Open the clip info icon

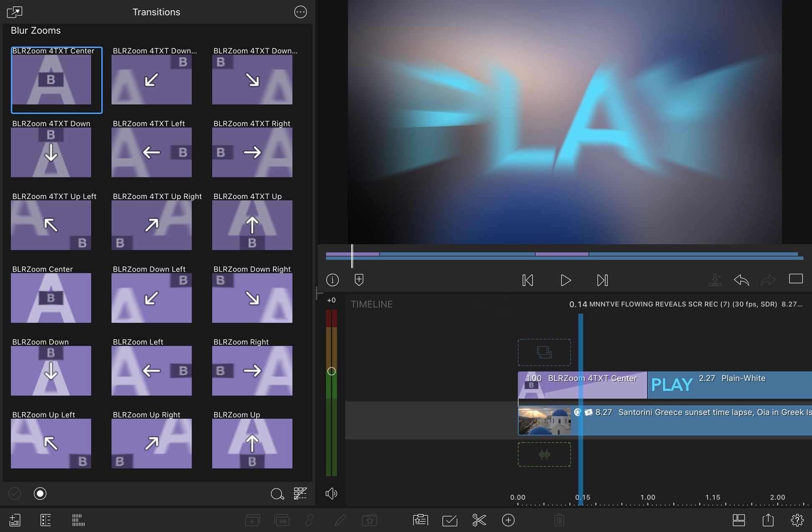tap(332, 280)
